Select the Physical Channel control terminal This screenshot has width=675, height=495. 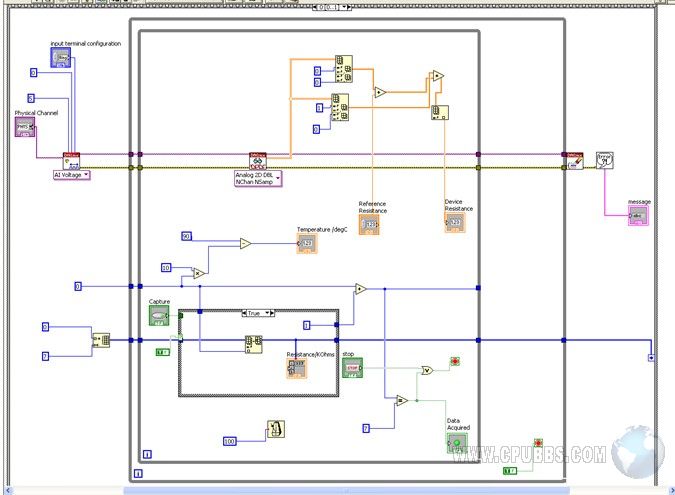click(25, 127)
